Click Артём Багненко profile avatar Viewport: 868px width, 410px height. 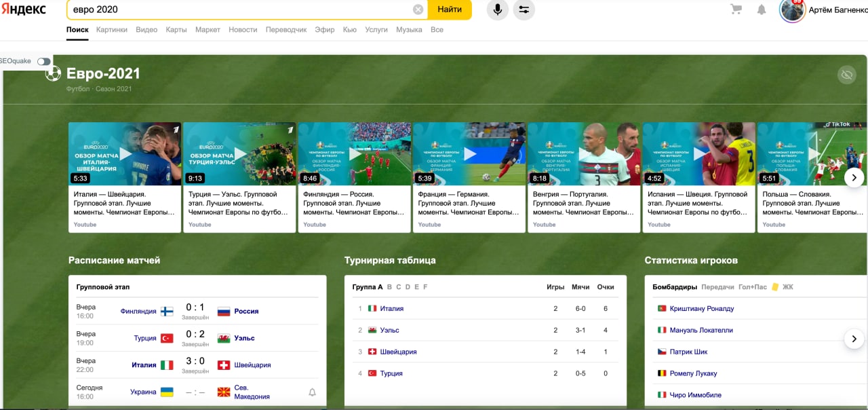click(792, 10)
